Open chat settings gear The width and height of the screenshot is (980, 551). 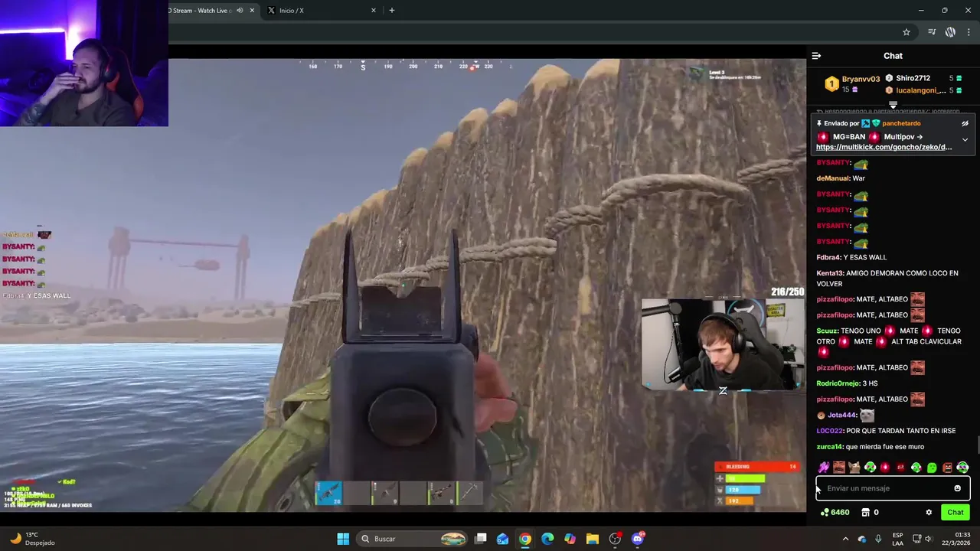[x=929, y=512]
